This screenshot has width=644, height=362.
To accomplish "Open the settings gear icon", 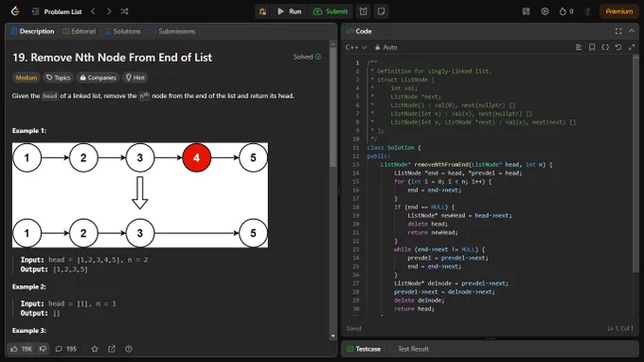I will click(x=545, y=11).
